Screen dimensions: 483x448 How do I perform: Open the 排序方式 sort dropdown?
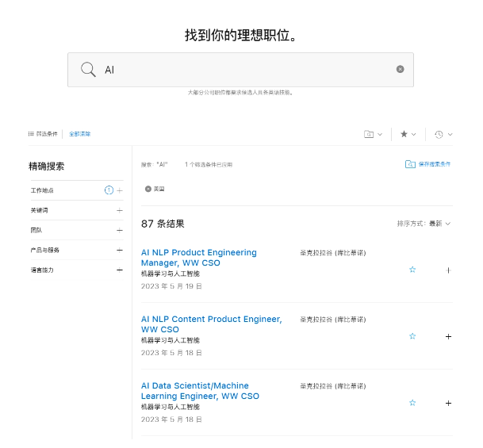pyautogui.click(x=424, y=224)
